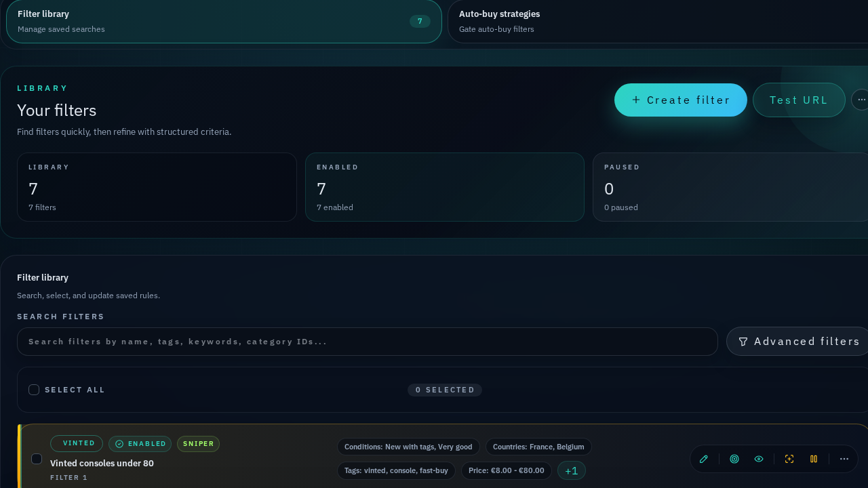Click the target icon on Vinted consoles filter
Viewport: 868px width, 488px height.
pos(734,459)
